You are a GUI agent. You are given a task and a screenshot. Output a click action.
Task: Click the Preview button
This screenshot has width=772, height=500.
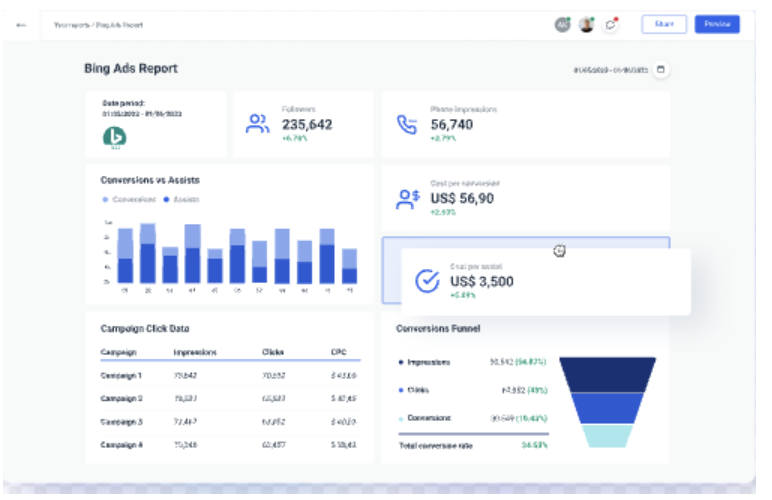pyautogui.click(x=717, y=24)
